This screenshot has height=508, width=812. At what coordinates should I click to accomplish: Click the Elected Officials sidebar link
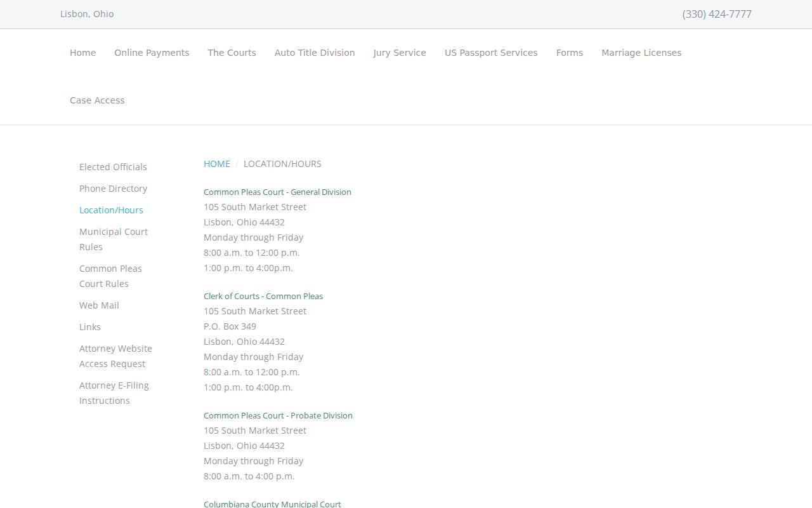pos(113,167)
